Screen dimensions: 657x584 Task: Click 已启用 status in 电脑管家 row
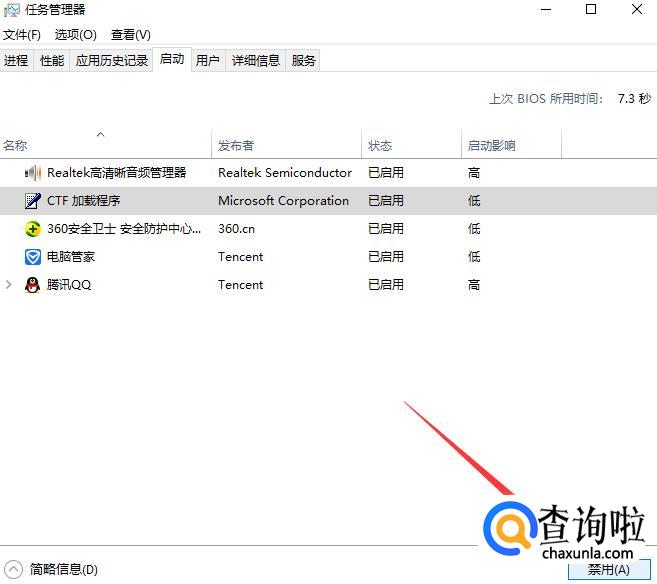tap(386, 257)
